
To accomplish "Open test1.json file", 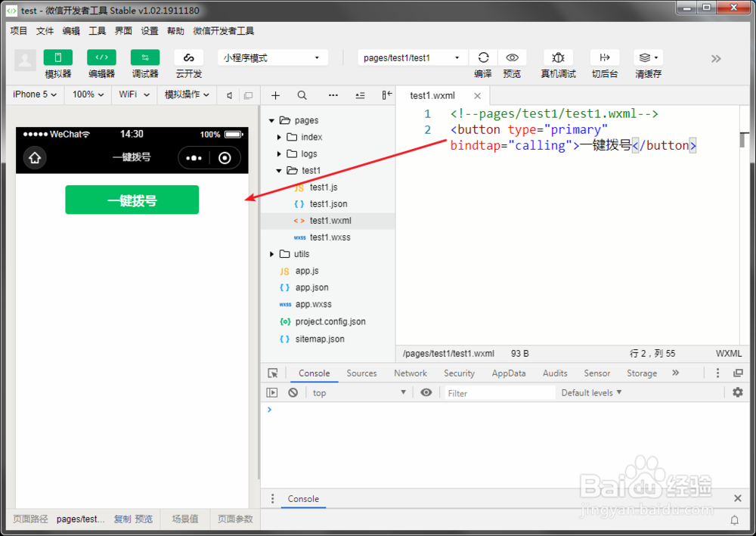I will [x=328, y=204].
